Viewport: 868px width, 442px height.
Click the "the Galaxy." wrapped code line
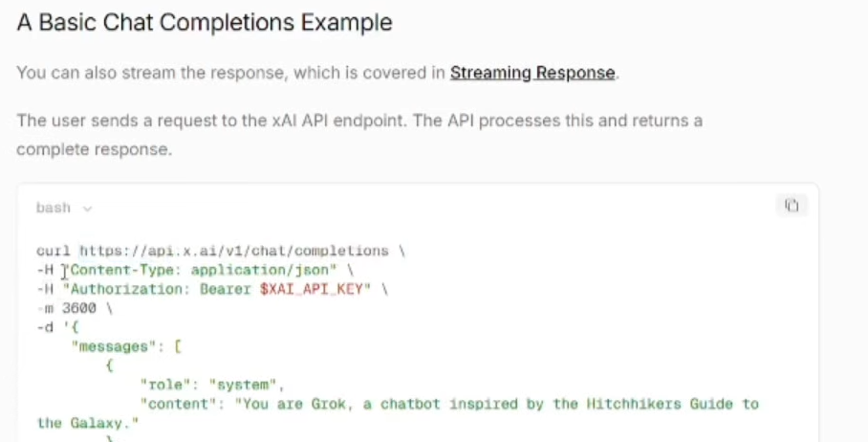pyautogui.click(x=88, y=423)
